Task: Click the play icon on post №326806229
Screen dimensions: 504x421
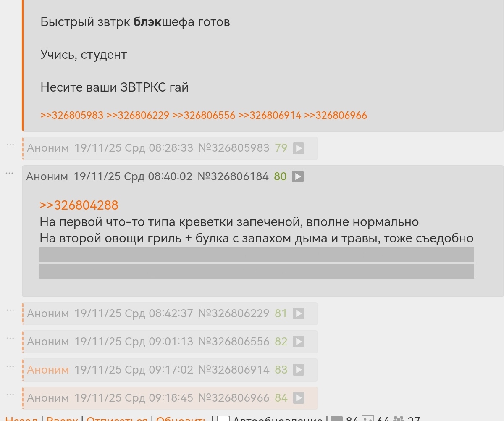Action: point(298,313)
